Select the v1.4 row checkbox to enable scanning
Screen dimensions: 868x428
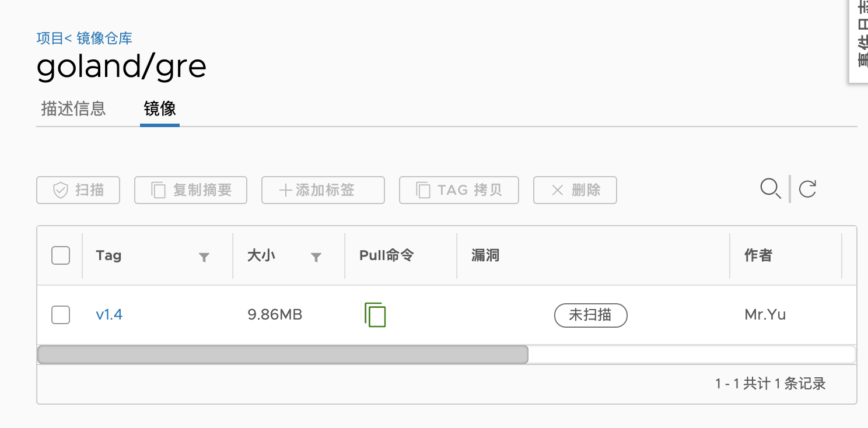(60, 314)
